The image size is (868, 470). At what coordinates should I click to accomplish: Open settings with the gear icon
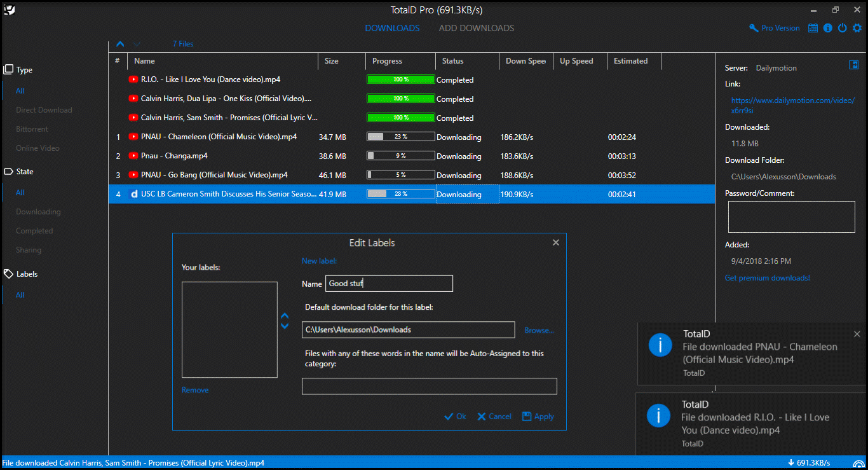(857, 28)
